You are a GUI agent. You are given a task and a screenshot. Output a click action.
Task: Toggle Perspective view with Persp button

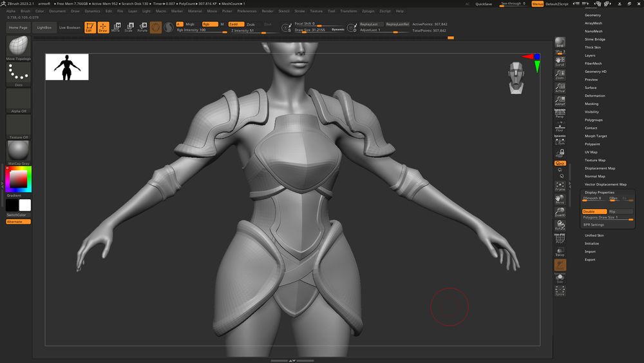pos(560,113)
